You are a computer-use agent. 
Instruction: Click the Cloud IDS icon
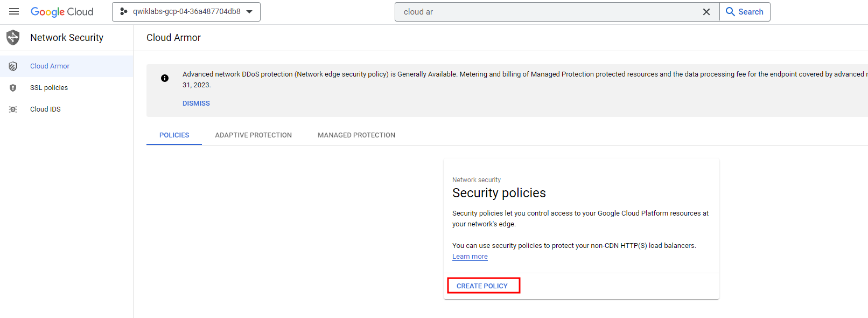click(x=13, y=109)
